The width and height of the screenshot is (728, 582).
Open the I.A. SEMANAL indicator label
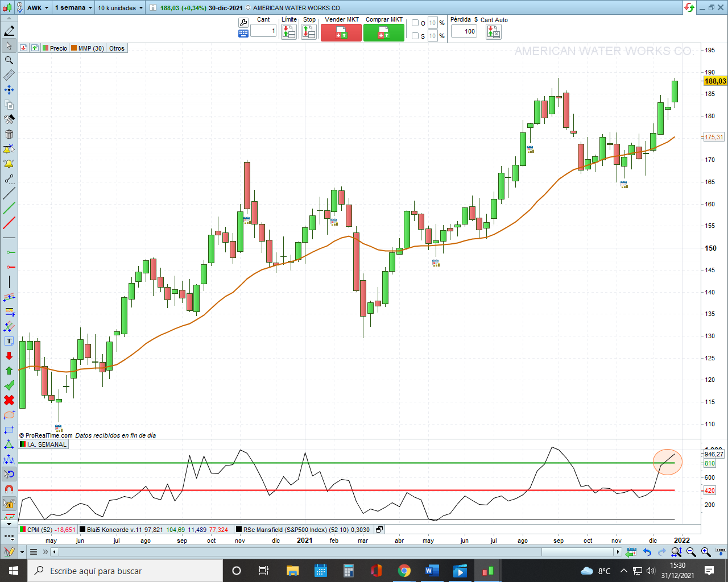[44, 444]
